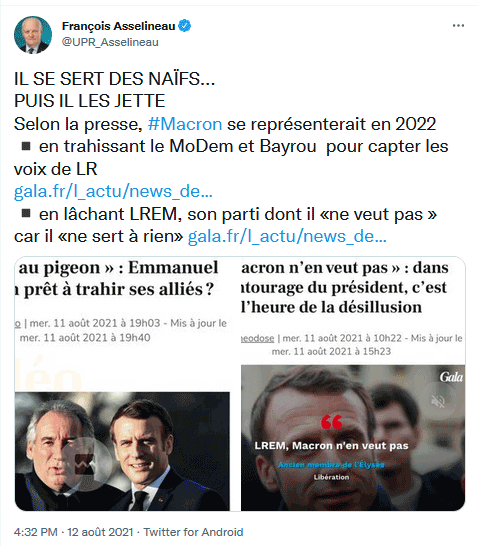The width and height of the screenshot is (478, 546).
Task: Open the three-dot more options menu
Action: pos(458,25)
